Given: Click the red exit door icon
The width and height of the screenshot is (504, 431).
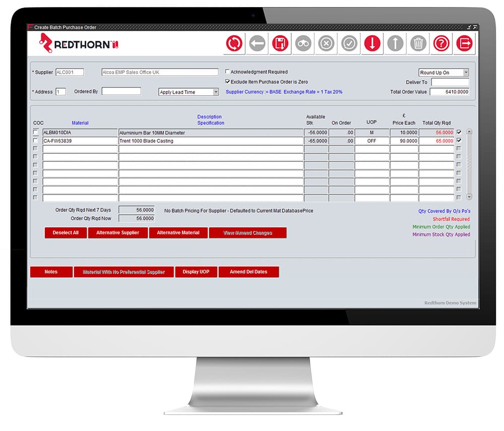Looking at the screenshot, I should tap(465, 43).
